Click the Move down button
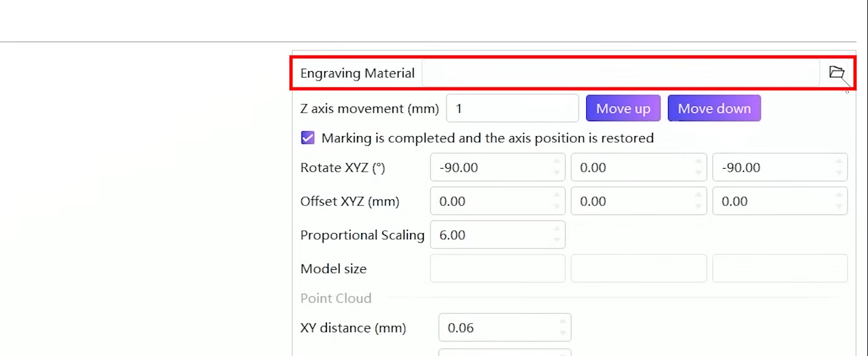 pos(715,108)
